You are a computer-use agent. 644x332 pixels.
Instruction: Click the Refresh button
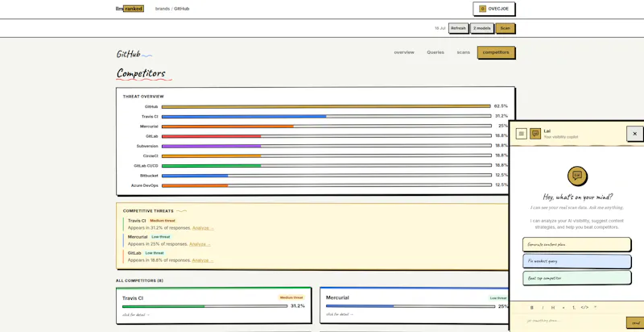click(x=458, y=28)
